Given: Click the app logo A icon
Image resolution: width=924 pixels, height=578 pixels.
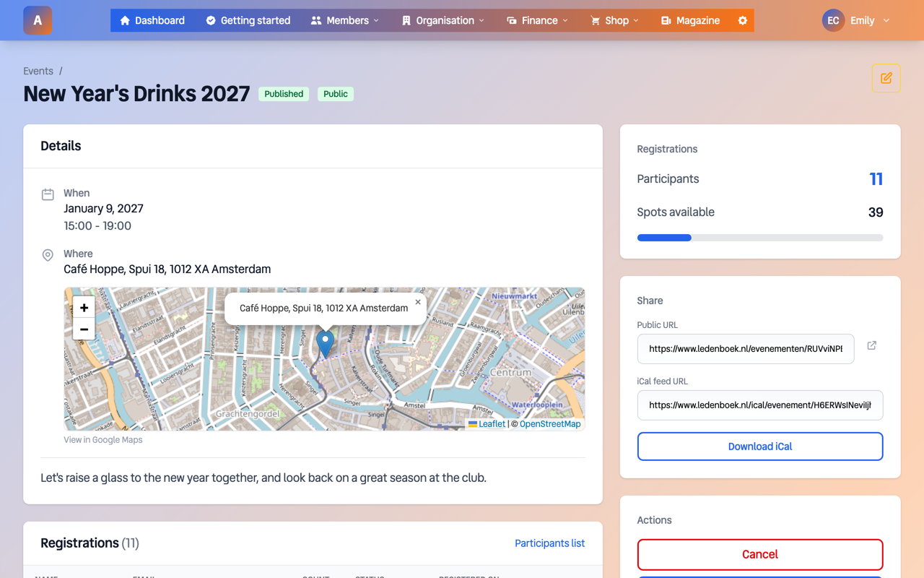Looking at the screenshot, I should pos(38,20).
